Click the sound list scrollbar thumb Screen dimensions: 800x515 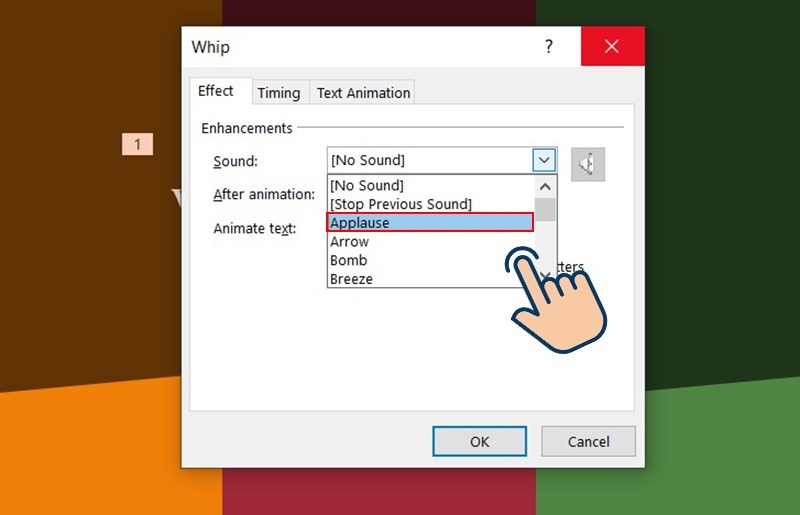(545, 210)
